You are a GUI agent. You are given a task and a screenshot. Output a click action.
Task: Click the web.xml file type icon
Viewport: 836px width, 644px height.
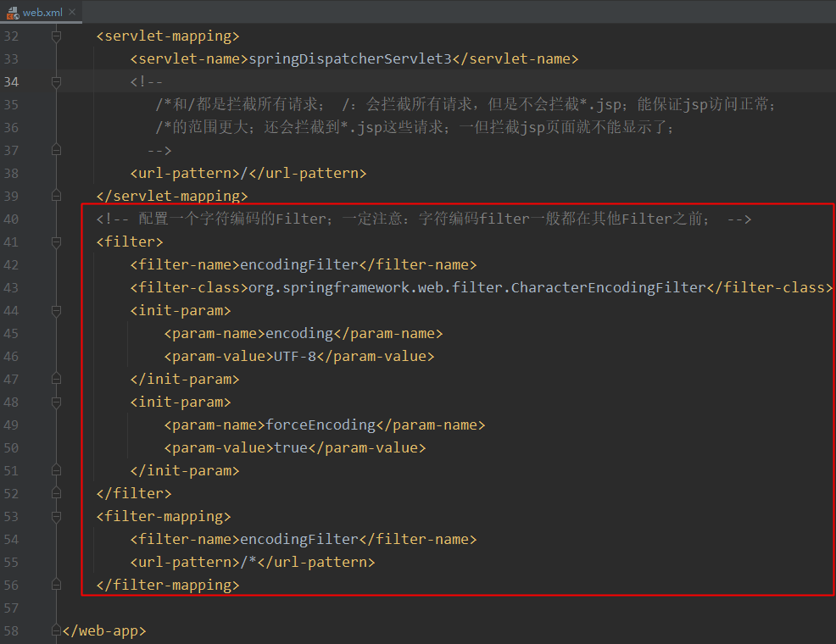pyautogui.click(x=13, y=13)
